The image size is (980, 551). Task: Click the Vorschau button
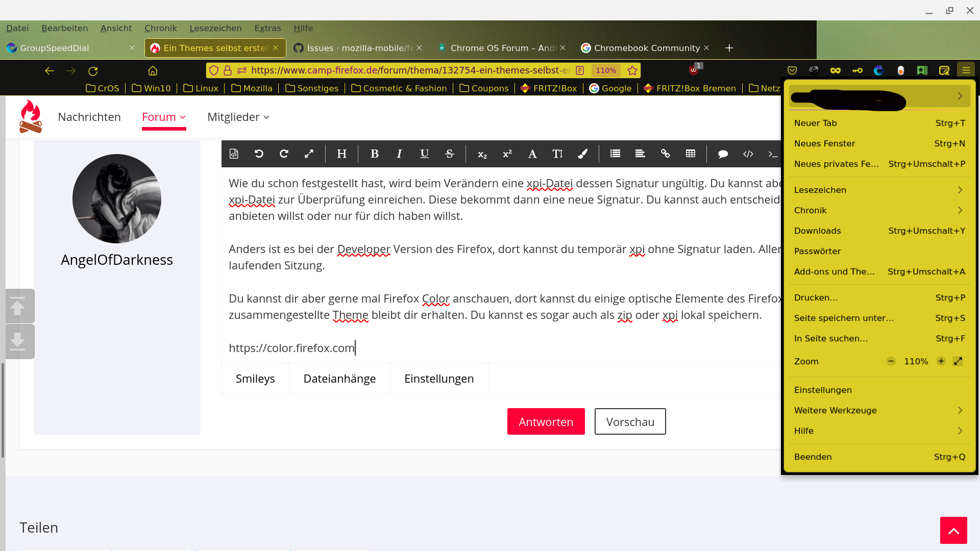tap(630, 421)
